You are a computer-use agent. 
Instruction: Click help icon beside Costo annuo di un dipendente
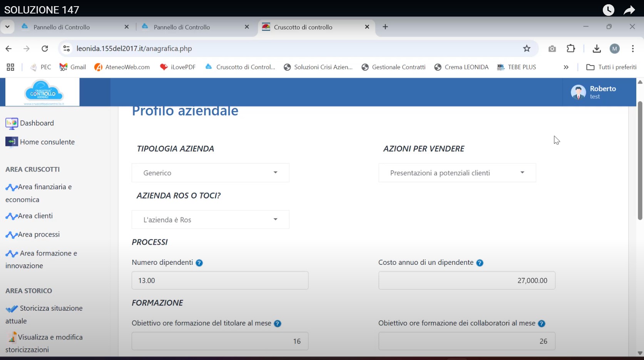click(x=480, y=263)
